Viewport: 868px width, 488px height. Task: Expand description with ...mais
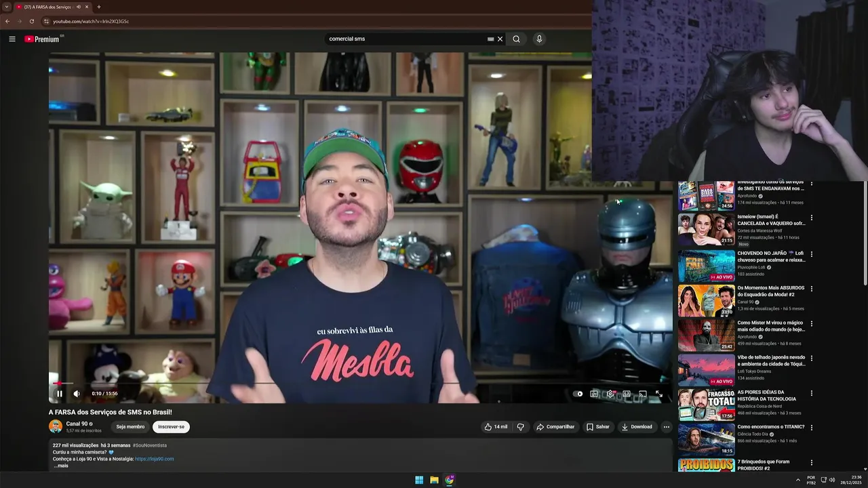(61, 466)
